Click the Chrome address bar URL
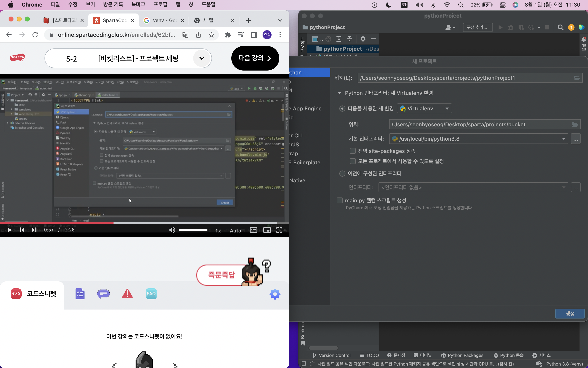 click(x=116, y=35)
